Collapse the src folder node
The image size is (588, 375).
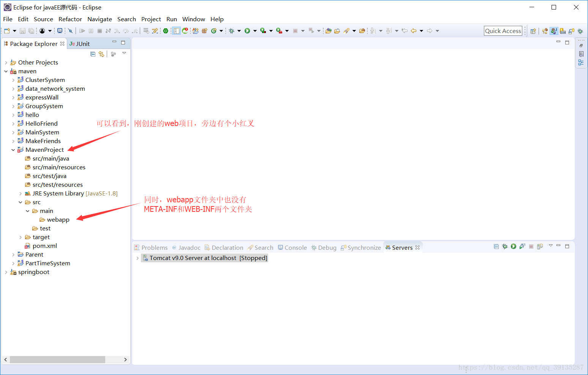point(21,202)
